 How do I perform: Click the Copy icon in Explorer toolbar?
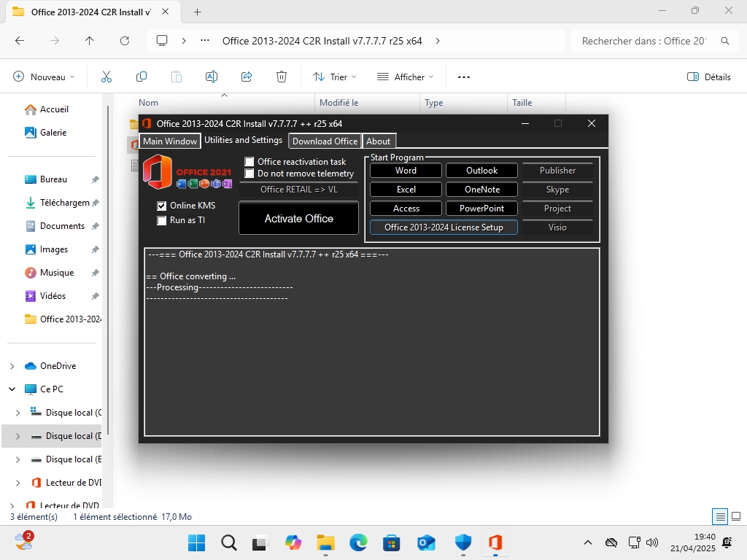142,77
